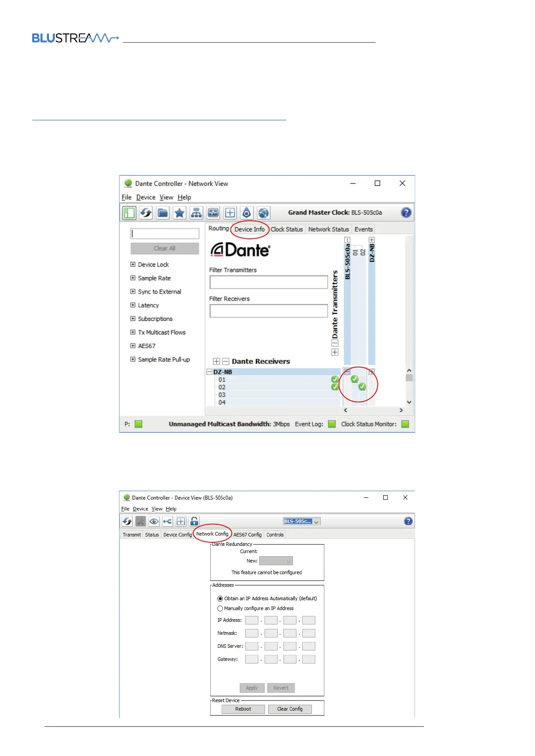Click the eye icon to identify device

[x=154, y=521]
